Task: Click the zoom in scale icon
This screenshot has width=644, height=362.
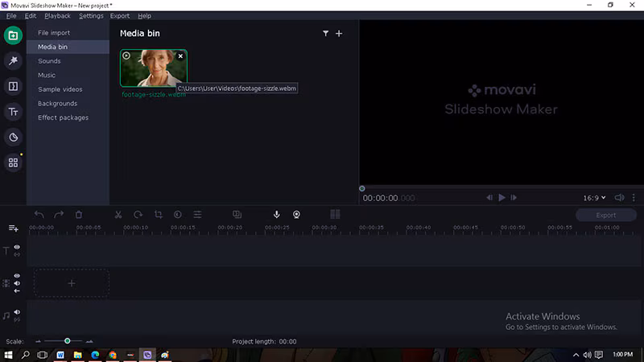Action: pyautogui.click(x=89, y=341)
